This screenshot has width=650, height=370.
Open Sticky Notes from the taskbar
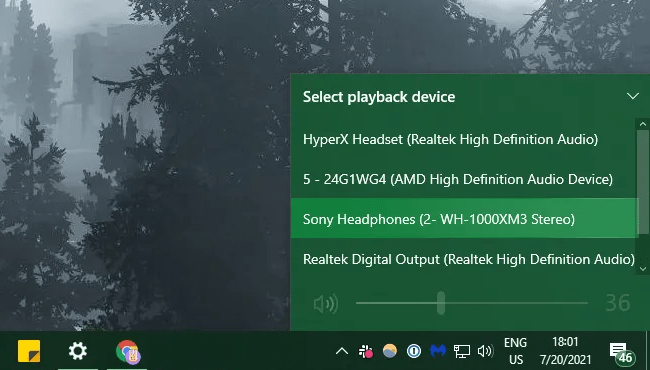(x=29, y=351)
